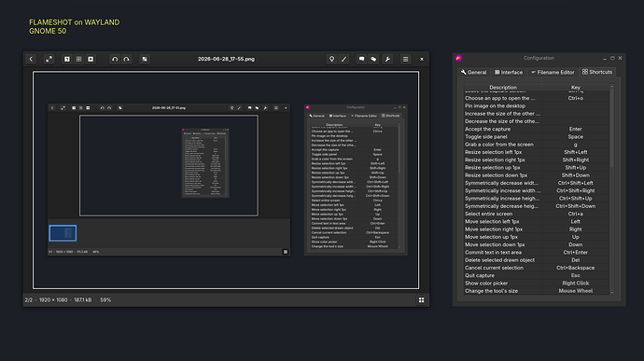The height and width of the screenshot is (361, 644).
Task: Select 'Change the tool's size' description
Action: pyautogui.click(x=491, y=291)
